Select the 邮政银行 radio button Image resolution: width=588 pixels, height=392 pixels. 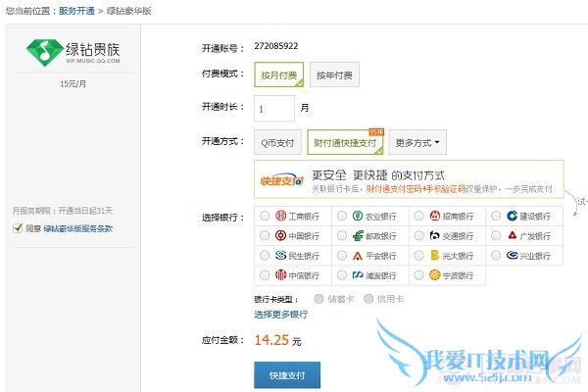[342, 235]
